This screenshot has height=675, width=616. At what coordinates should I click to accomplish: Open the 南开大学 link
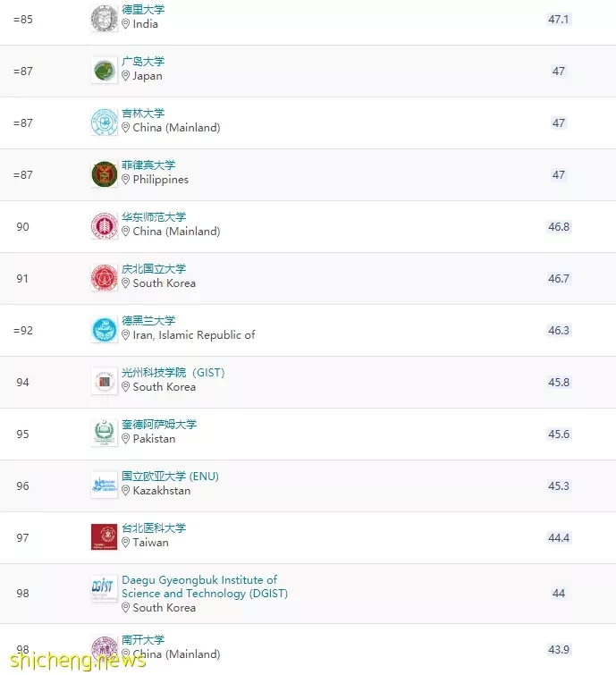pyautogui.click(x=143, y=640)
